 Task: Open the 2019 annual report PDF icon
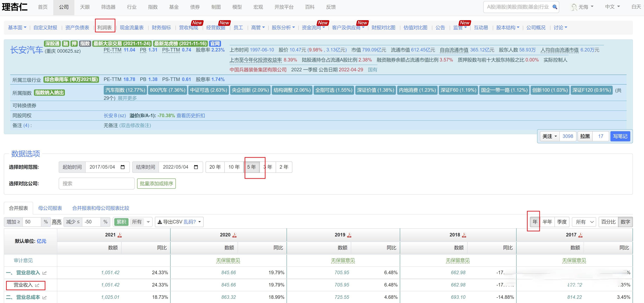click(x=349, y=235)
